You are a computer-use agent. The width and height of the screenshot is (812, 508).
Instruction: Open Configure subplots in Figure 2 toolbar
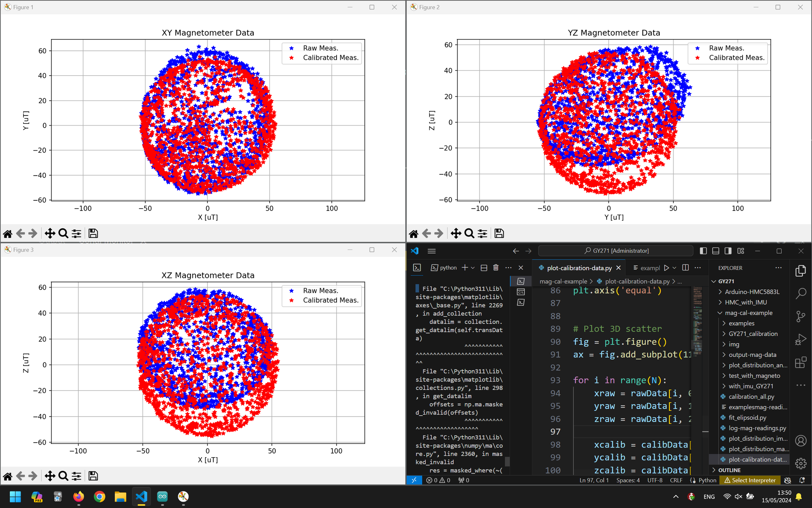[482, 233]
